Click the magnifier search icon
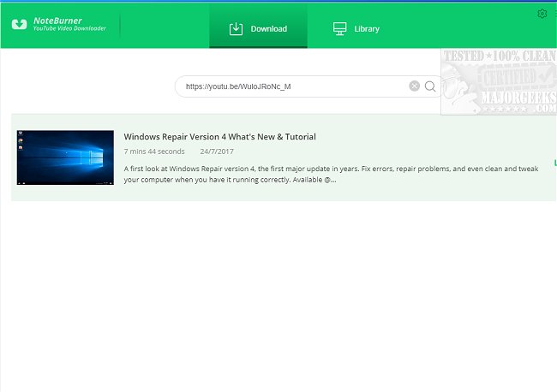The image size is (557, 392). [430, 86]
